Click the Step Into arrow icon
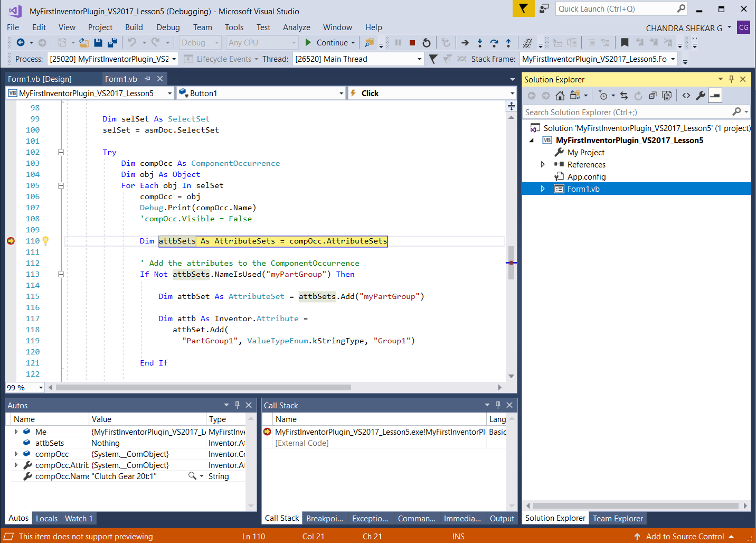This screenshot has width=756, height=543. 479,43
